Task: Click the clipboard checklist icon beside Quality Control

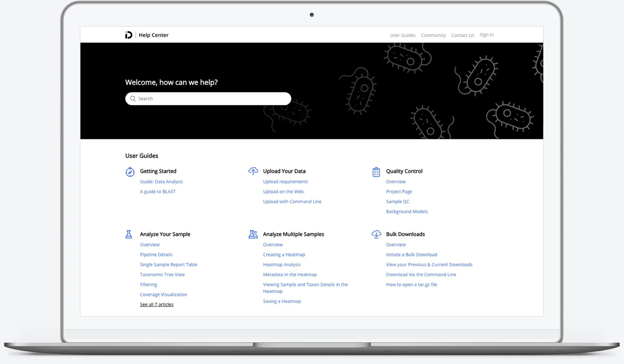Action: point(376,172)
